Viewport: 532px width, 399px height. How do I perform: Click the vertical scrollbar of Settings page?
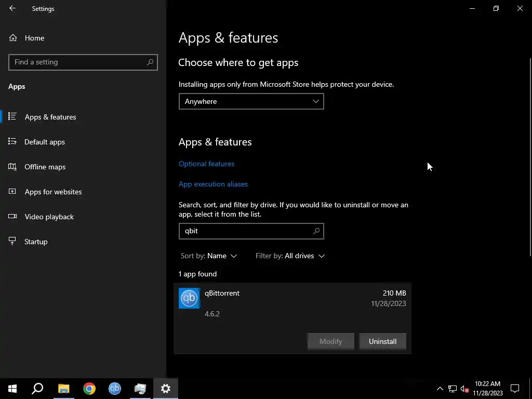pos(530,157)
